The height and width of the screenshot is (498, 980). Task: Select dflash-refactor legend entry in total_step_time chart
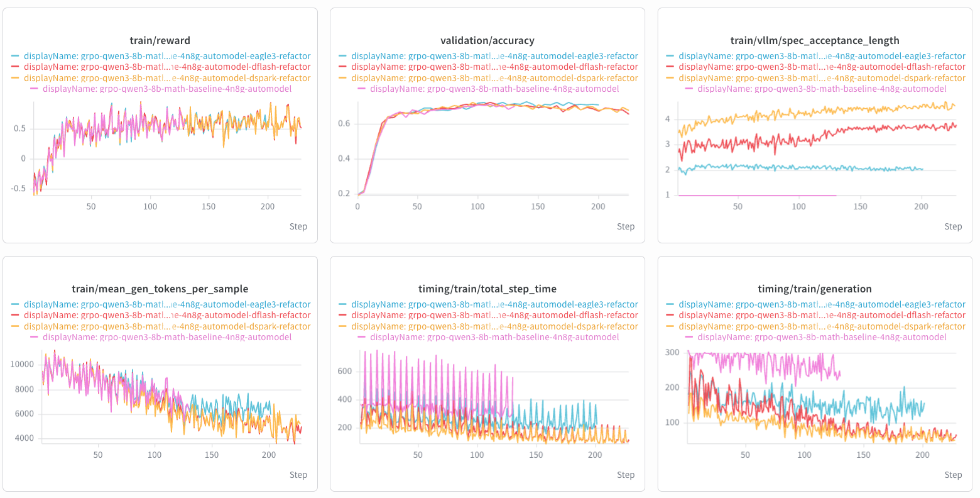point(487,315)
